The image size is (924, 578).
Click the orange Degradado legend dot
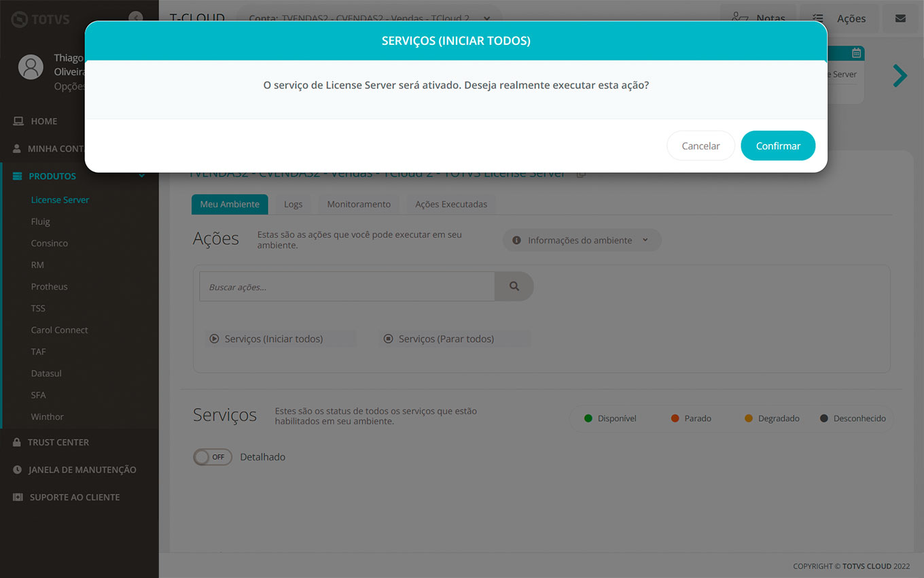pyautogui.click(x=749, y=418)
